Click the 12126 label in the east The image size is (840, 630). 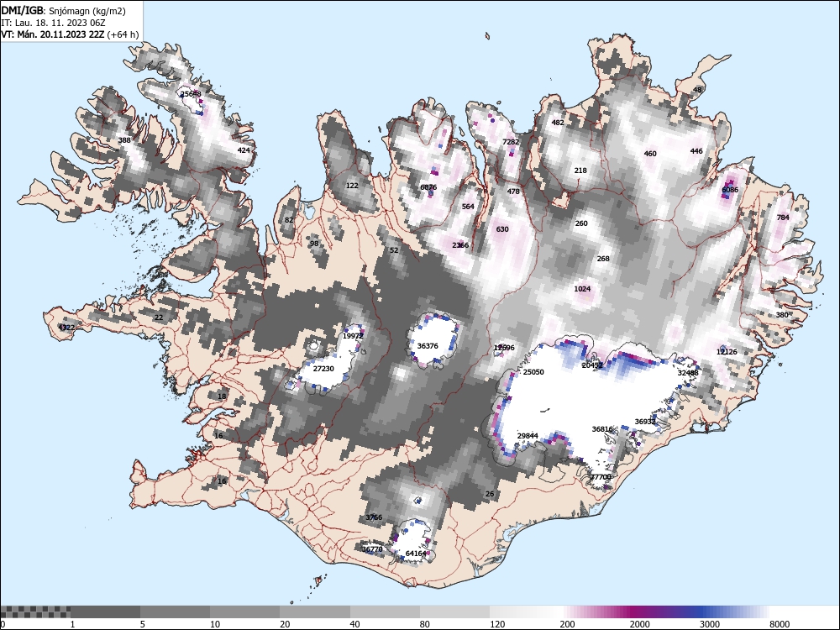(x=727, y=352)
